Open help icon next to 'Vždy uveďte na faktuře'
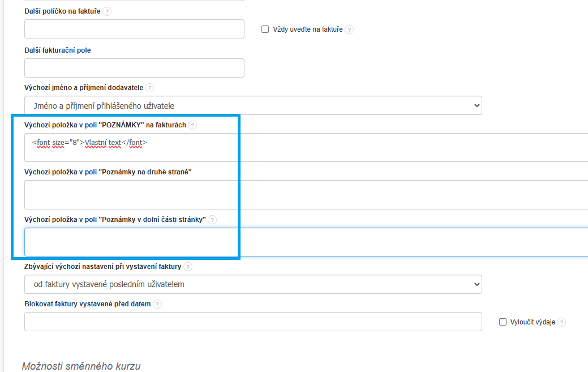Viewport: 588px width, 372px height. 349,29
